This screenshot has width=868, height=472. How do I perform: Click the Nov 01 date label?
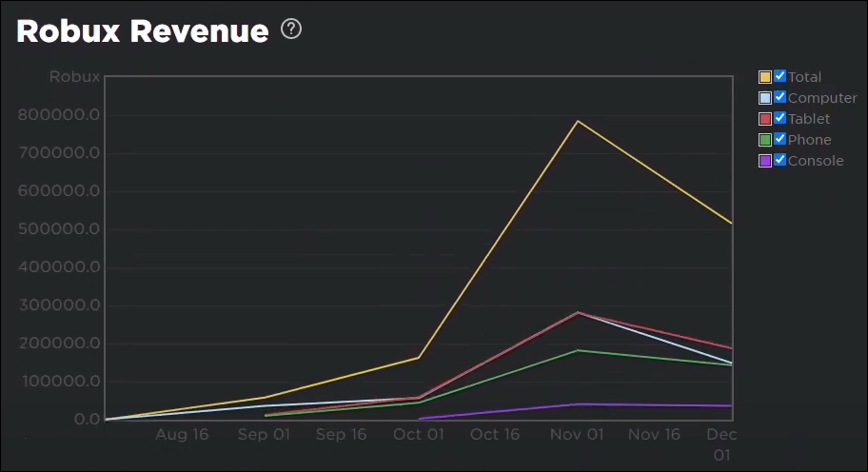point(577,435)
